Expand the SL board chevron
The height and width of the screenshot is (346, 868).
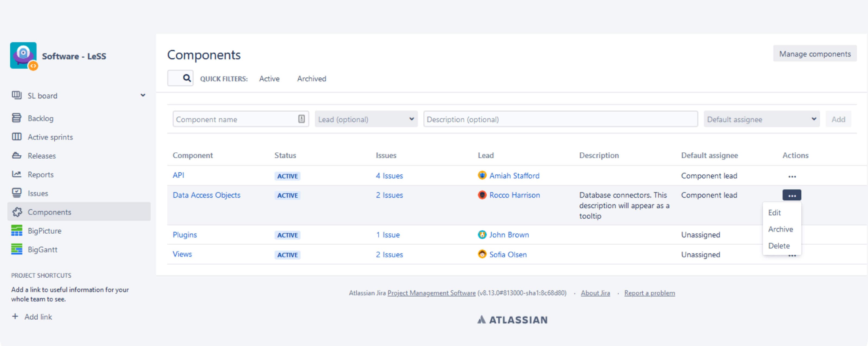tap(143, 95)
